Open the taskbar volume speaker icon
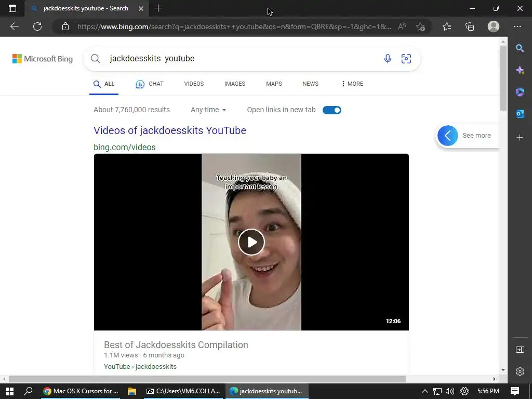The width and height of the screenshot is (532, 399). [450, 391]
